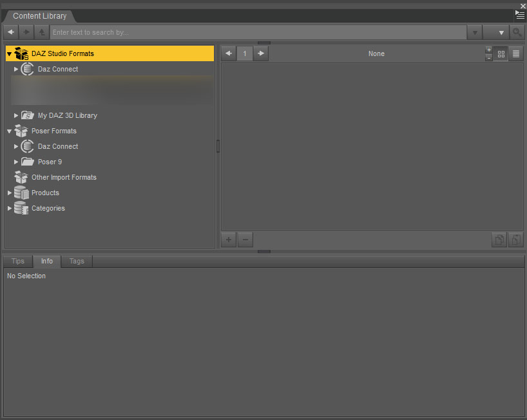Click the paste document icon at far right
Screen dimensions: 527x420
pos(516,240)
